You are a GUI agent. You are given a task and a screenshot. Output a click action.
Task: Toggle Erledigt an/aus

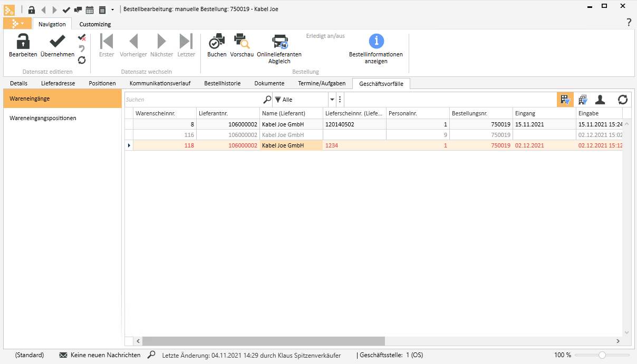pyautogui.click(x=325, y=36)
